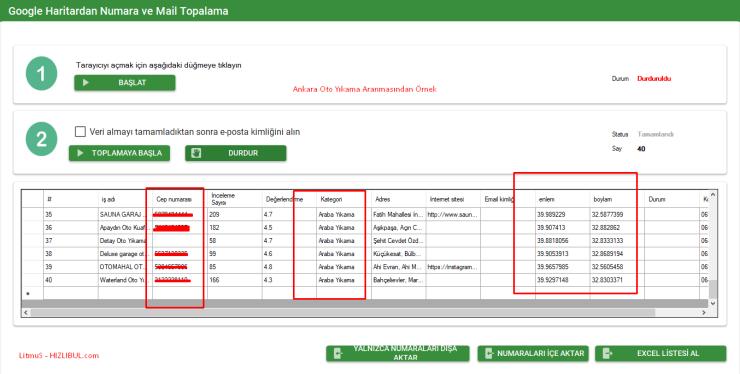Image resolution: width=740 pixels, height=374 pixels.
Task: Click the Internet sitesi column header
Action: [x=453, y=199]
